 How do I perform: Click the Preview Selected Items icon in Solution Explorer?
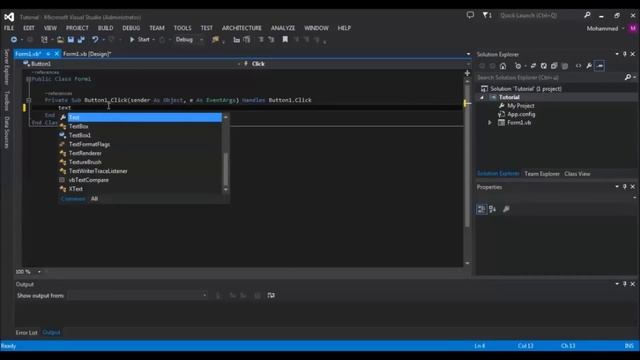coord(600,66)
